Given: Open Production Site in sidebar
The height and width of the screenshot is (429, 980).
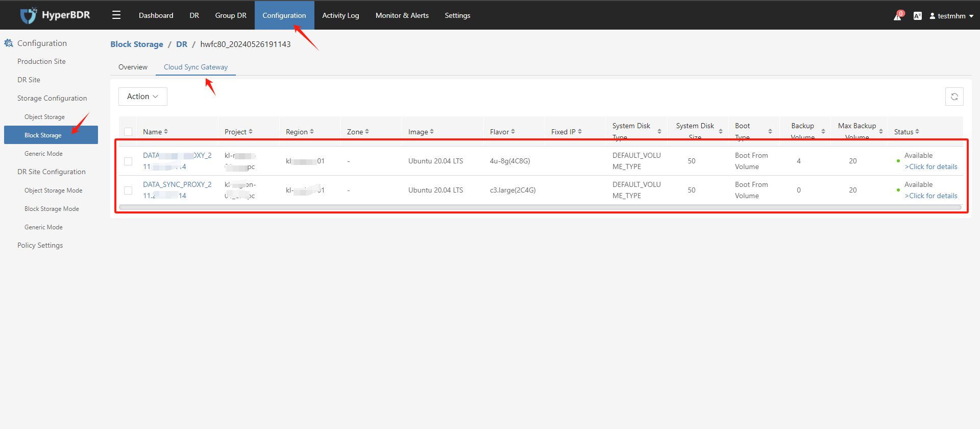Looking at the screenshot, I should (x=41, y=61).
